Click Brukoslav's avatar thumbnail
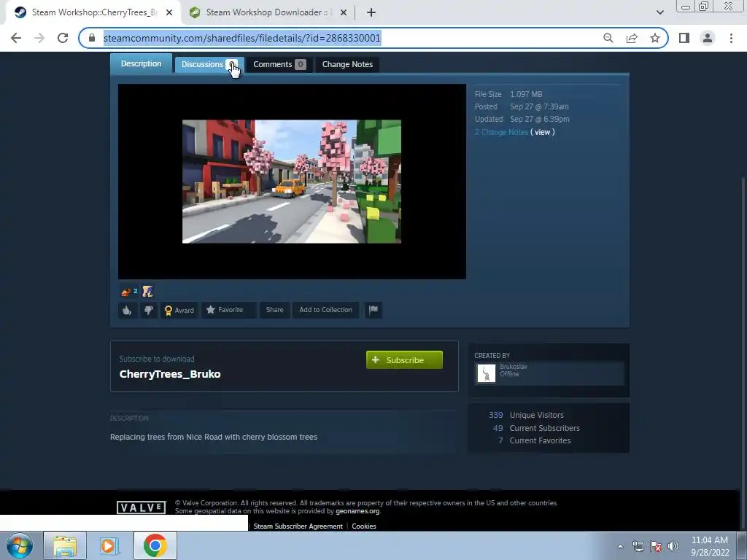Image resolution: width=747 pixels, height=560 pixels. coord(487,373)
